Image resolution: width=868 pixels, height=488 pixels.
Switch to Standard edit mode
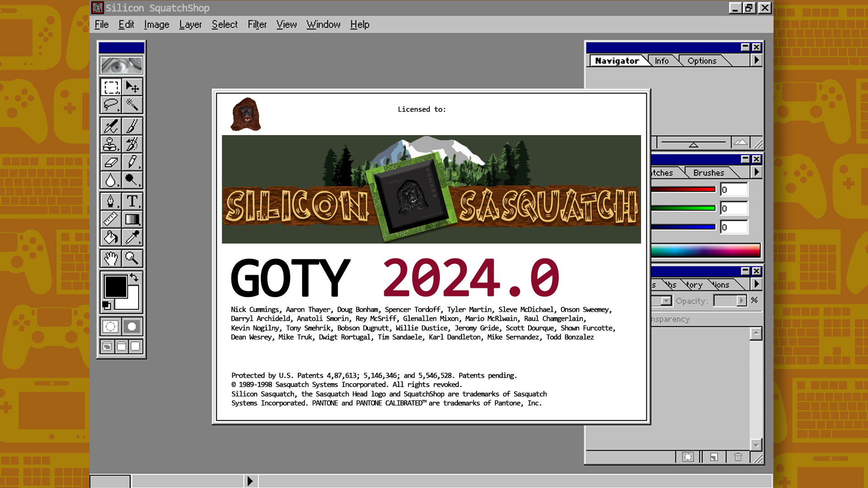pos(111,326)
